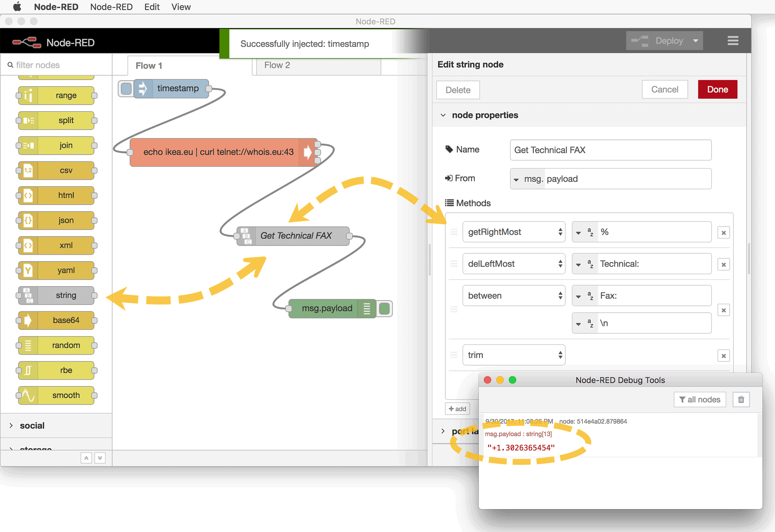Click the trash icon in Debug Tools
This screenshot has width=775, height=532.
pos(741,400)
